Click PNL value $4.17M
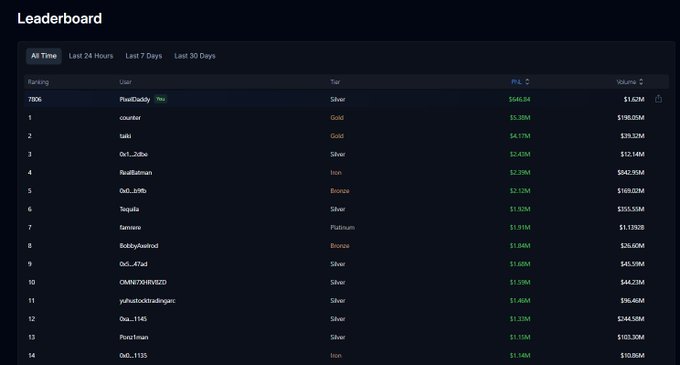The height and width of the screenshot is (365, 680). [x=520, y=136]
